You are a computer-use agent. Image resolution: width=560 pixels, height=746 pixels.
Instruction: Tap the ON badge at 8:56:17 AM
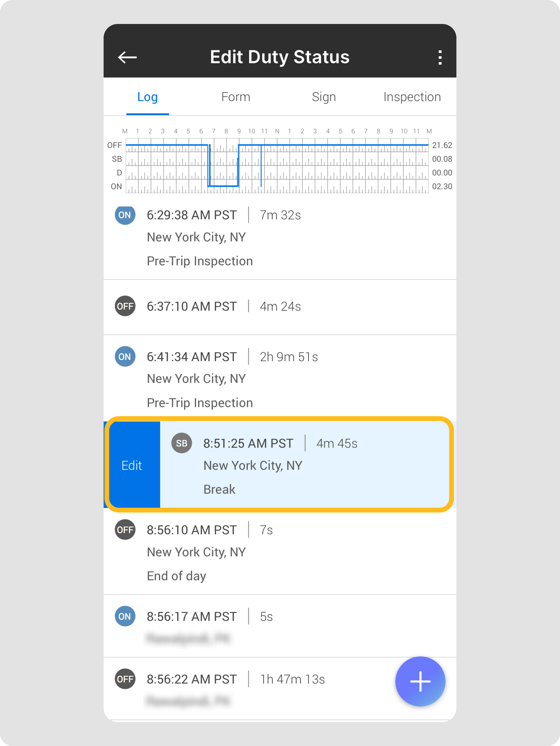coord(125,616)
